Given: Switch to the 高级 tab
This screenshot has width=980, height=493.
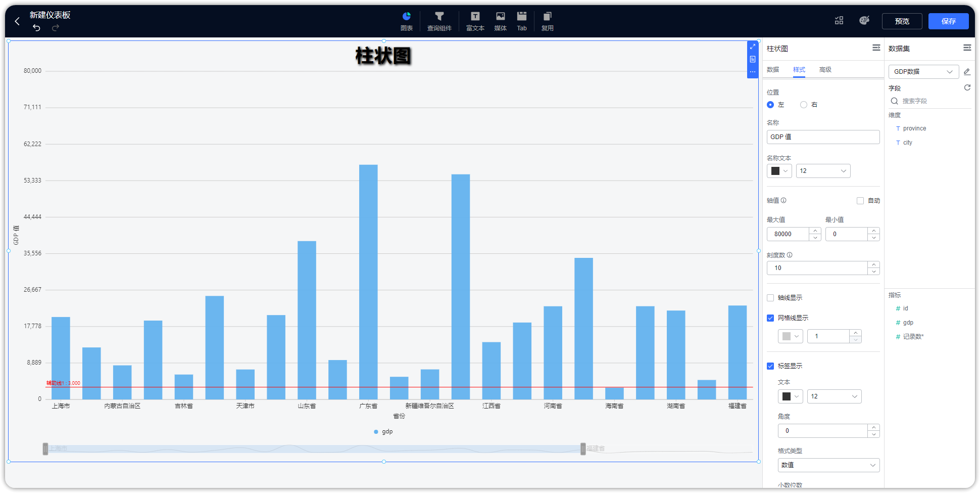Looking at the screenshot, I should [x=825, y=70].
